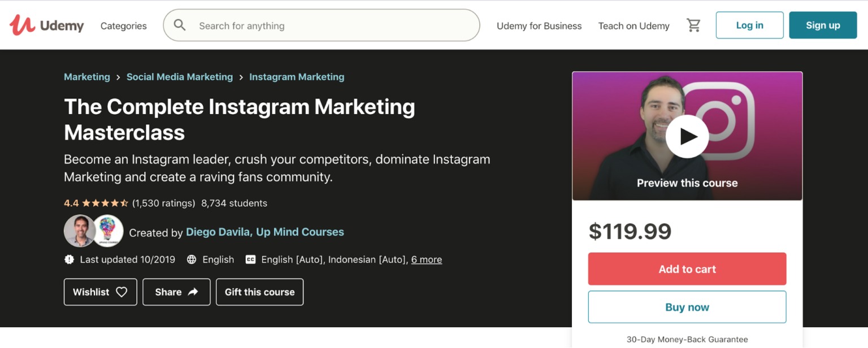Click the search magnifier icon
Image resolution: width=868 pixels, height=348 pixels.
(179, 25)
